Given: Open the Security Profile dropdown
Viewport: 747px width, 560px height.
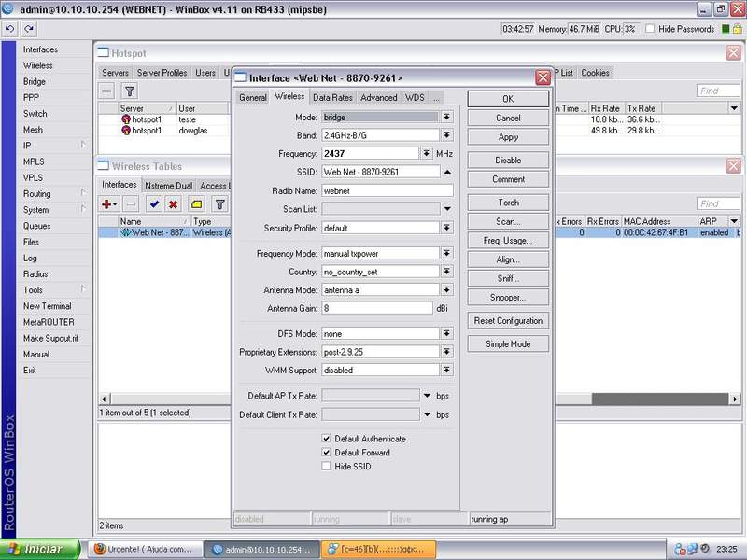Looking at the screenshot, I should pos(447,228).
